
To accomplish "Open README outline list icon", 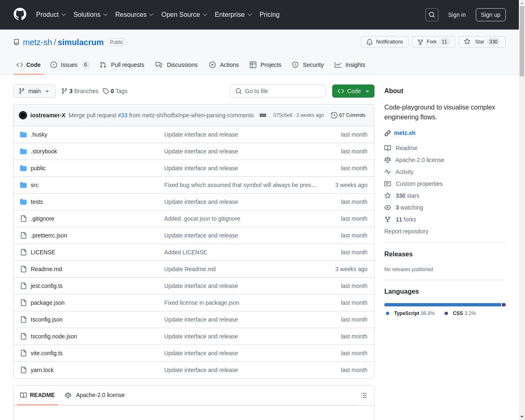I will click(x=364, y=395).
